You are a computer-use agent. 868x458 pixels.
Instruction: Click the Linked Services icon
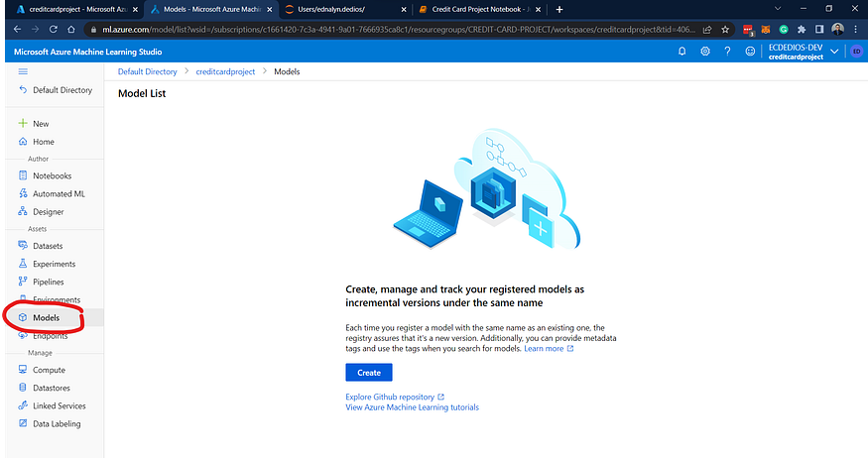[x=23, y=405]
